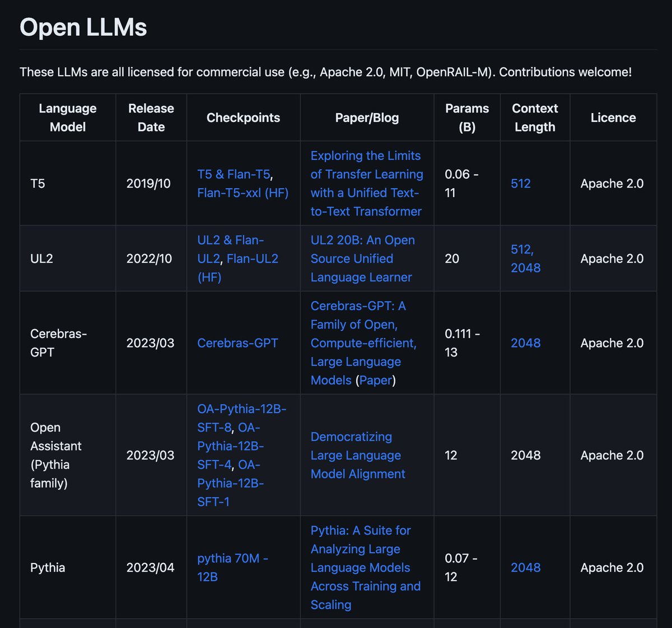Open the Pythia: A Suite for Analyzing paper link

366,568
